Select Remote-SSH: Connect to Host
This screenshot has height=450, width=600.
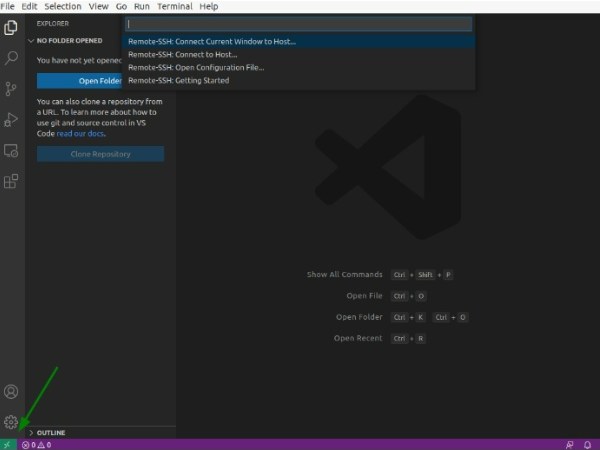pyautogui.click(x=299, y=54)
